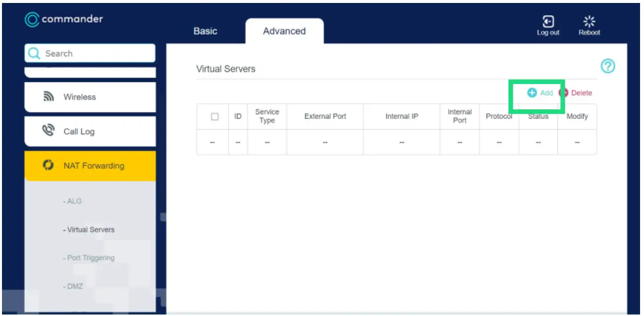Collapse the NAT Forwarding menu section
This screenshot has height=316, width=644.
[x=93, y=166]
